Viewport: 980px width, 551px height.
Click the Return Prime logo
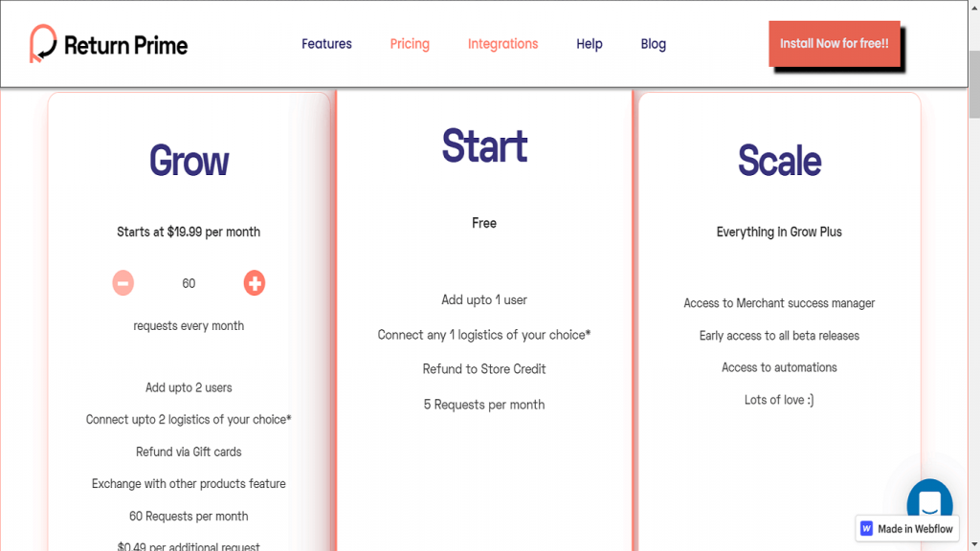pos(107,43)
